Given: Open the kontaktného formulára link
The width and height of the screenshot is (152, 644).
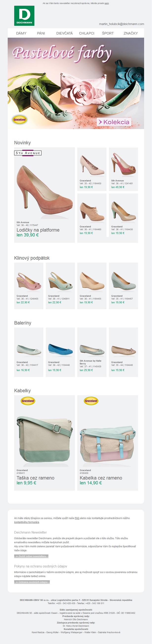Looking at the screenshot, I should pos(27,522).
